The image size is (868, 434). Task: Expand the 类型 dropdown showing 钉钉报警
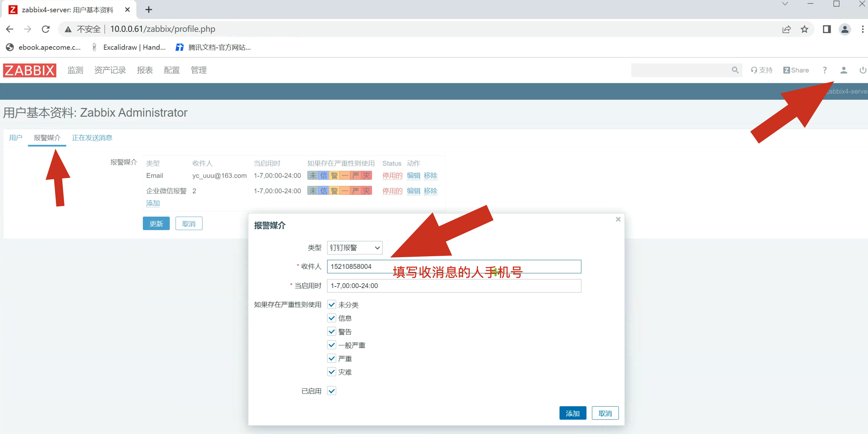pos(355,248)
